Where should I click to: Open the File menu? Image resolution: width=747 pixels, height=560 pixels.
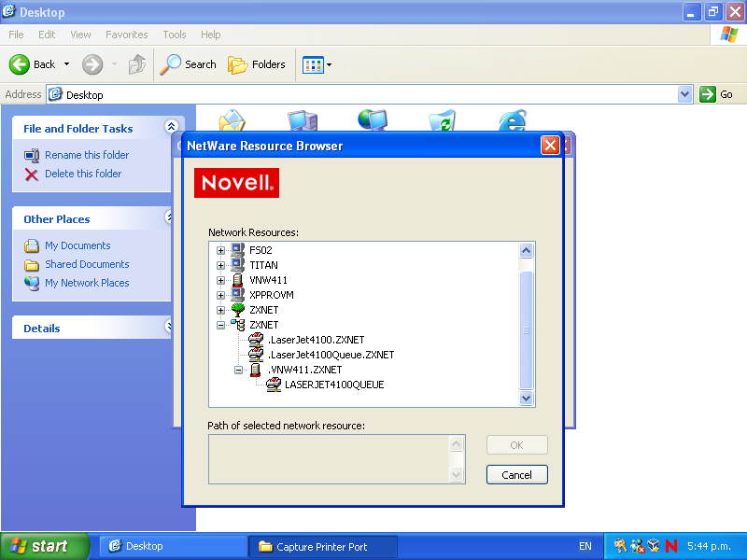(16, 35)
